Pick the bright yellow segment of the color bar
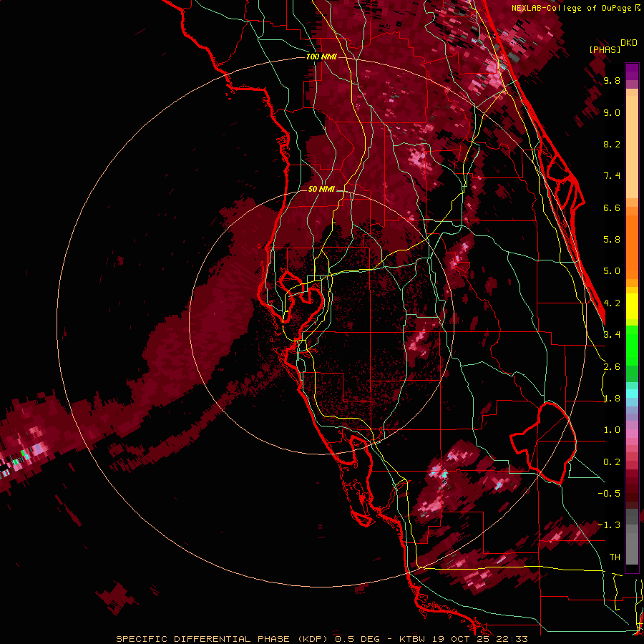The width and height of the screenshot is (644, 644). click(632, 306)
